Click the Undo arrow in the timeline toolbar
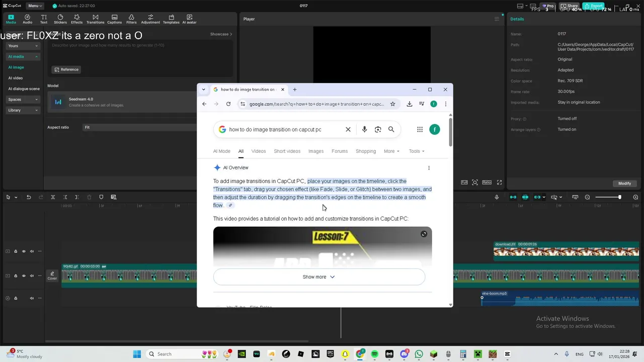The width and height of the screenshot is (644, 362). click(29, 197)
